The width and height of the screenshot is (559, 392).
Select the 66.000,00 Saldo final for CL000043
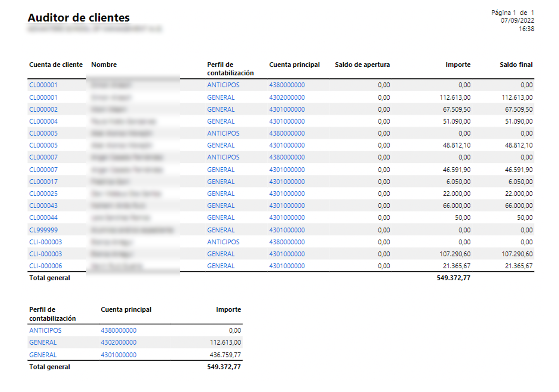pos(519,205)
